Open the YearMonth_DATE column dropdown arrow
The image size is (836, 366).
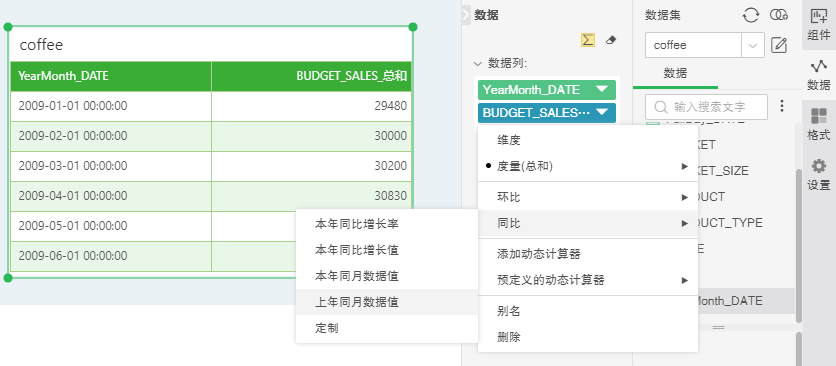click(602, 90)
